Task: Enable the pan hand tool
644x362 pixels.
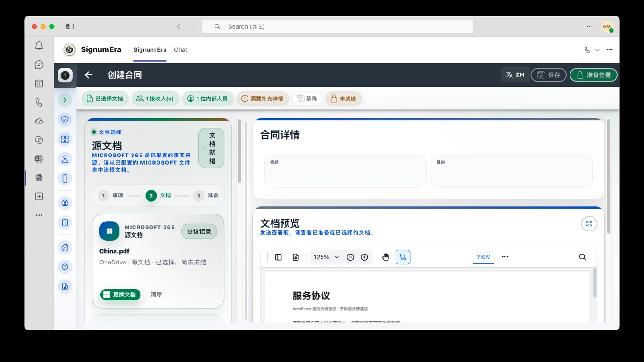Action: point(386,257)
